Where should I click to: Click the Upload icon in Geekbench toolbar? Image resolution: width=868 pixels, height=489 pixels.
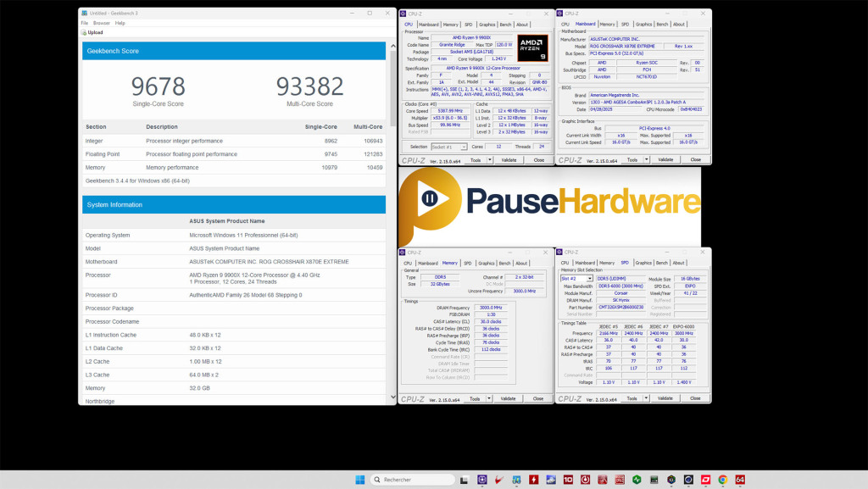(84, 33)
